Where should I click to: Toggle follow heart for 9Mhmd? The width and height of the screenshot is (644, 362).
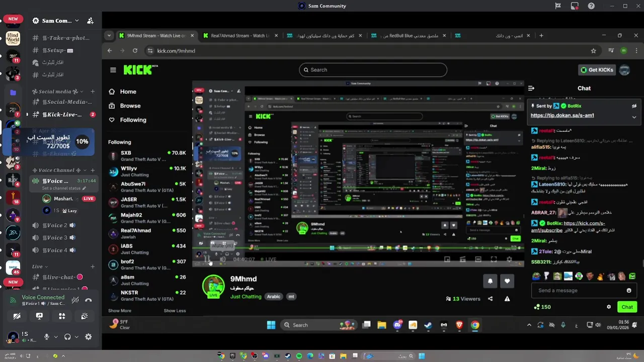point(507,281)
